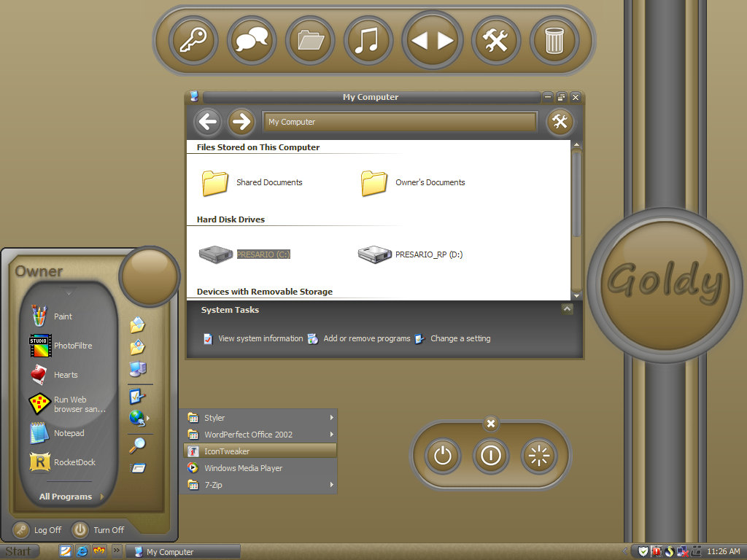
Task: Click the user picture orb in start menu
Action: [149, 276]
